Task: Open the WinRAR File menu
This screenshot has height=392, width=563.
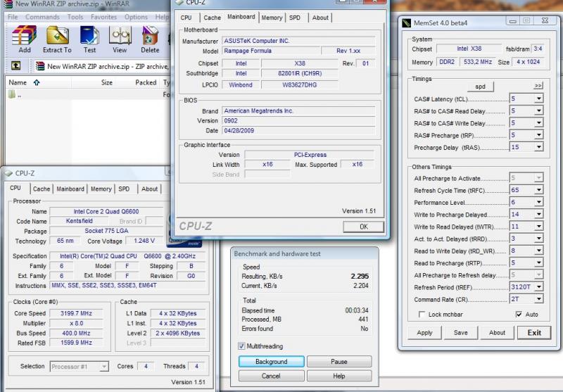Action: (x=13, y=17)
